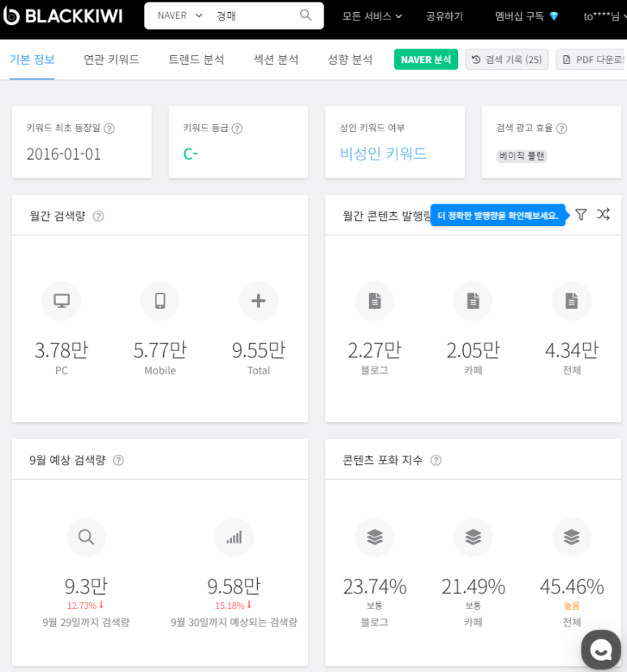The width and height of the screenshot is (627, 672).
Task: Open 검색 기록 (25) history
Action: point(507,59)
